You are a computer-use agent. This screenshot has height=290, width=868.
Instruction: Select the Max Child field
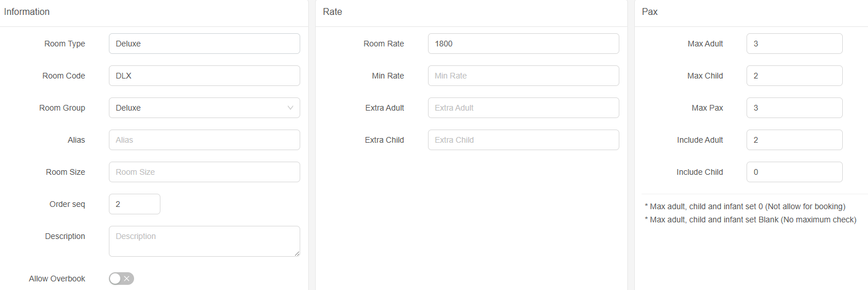pos(794,76)
